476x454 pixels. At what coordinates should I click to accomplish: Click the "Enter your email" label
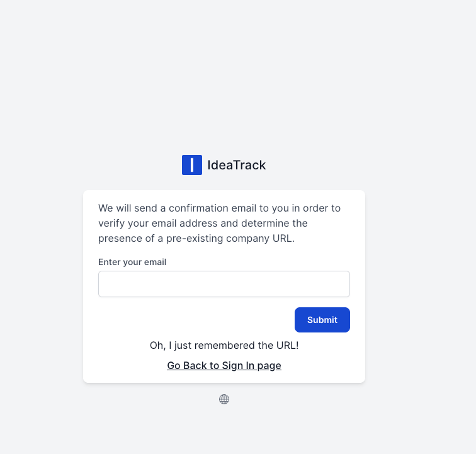(132, 262)
